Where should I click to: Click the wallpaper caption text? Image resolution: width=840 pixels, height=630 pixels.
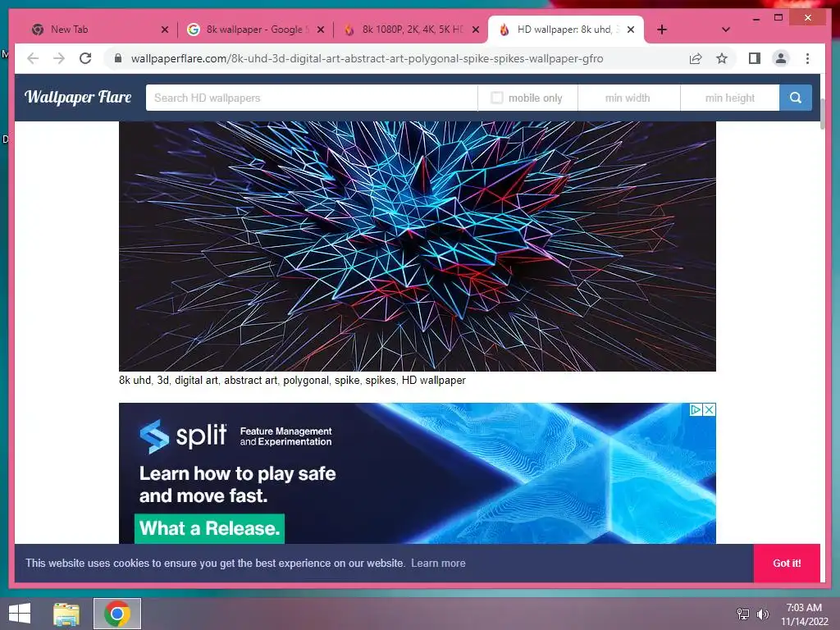coord(292,381)
